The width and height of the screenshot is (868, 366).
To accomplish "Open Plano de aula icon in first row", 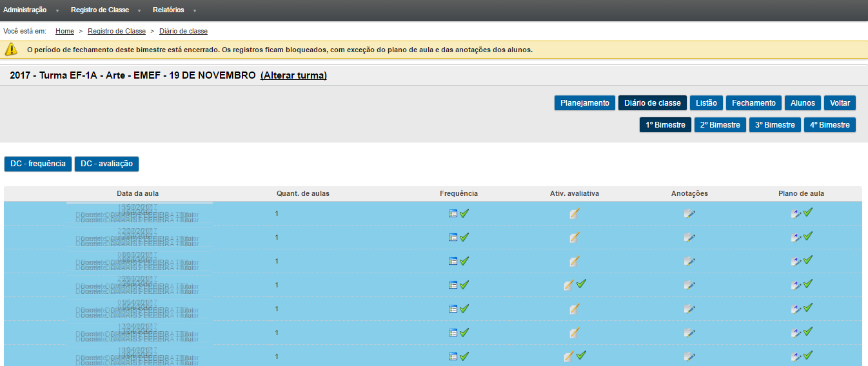I will [x=796, y=213].
